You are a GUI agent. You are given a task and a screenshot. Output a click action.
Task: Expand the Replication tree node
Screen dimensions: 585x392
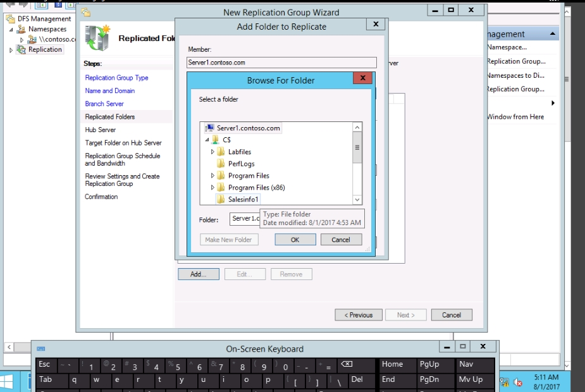[x=11, y=50]
